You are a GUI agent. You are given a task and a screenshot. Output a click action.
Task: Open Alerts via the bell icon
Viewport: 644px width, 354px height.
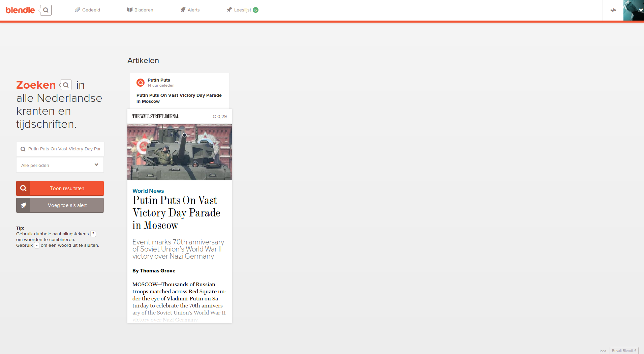(183, 9)
